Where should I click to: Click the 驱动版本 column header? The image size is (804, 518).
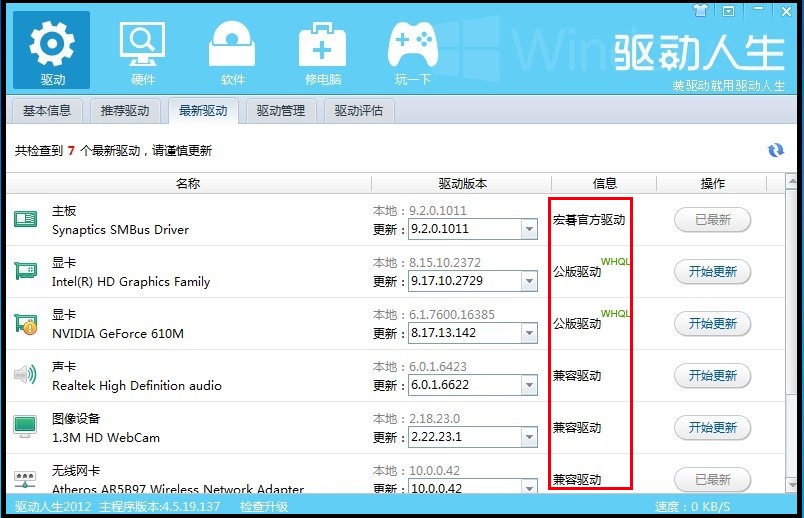coord(462,183)
